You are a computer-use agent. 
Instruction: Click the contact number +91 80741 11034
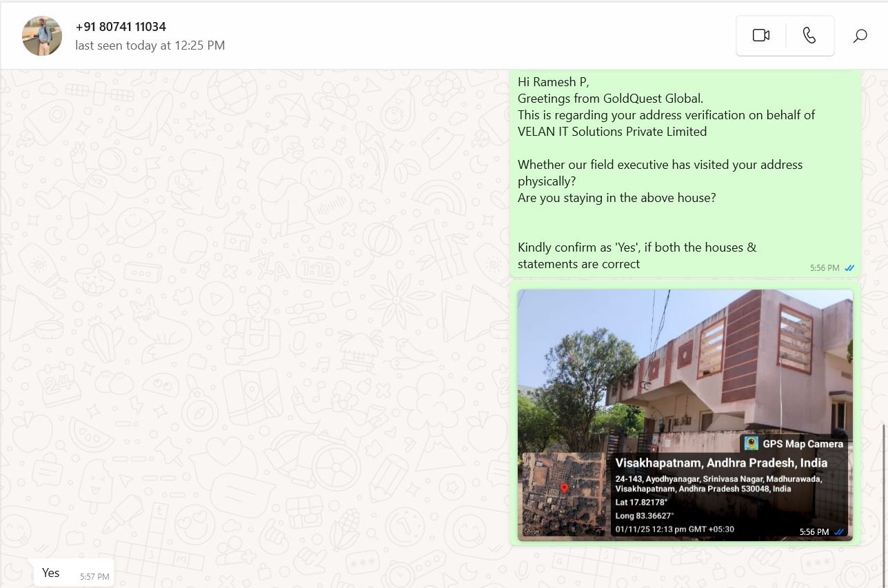[121, 27]
